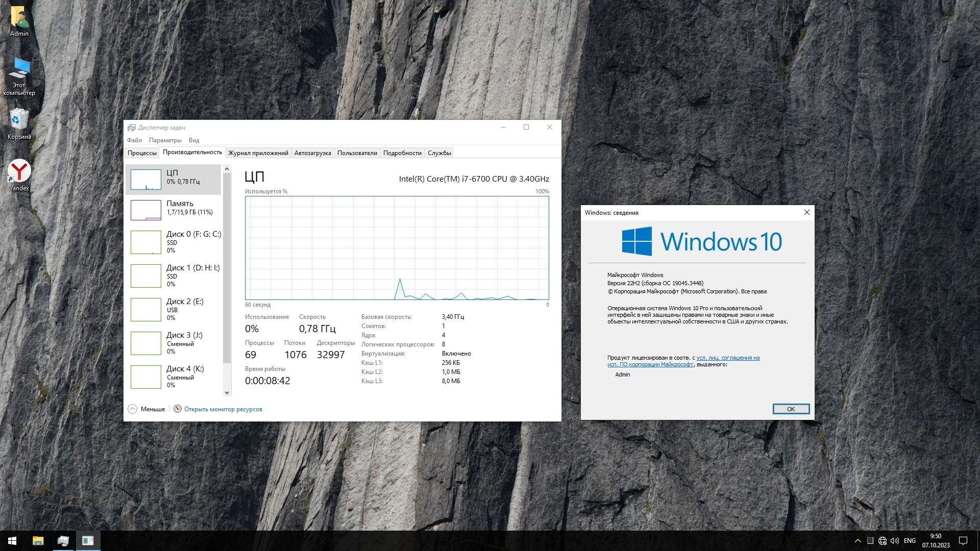980x551 pixels.
Task: Open the Yandex browser desktop shortcut
Action: click(19, 172)
